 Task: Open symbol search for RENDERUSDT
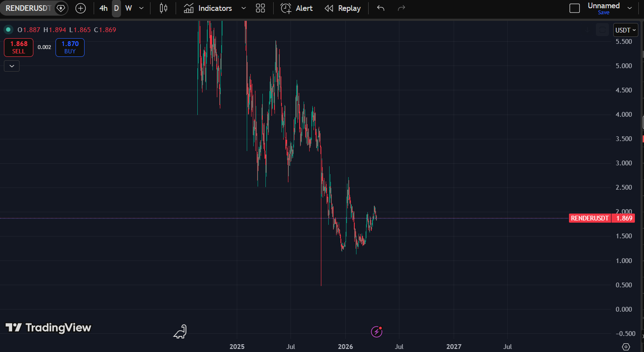tap(28, 8)
